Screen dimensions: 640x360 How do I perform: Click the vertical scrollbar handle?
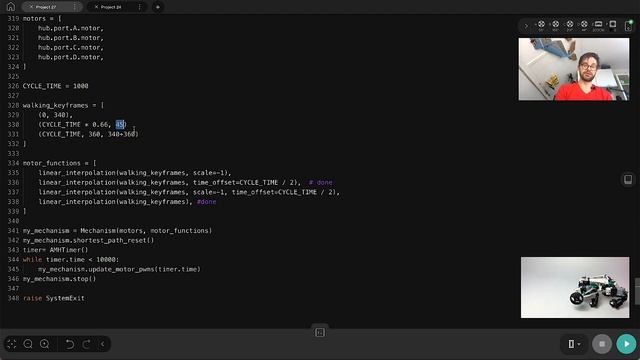[x=637, y=291]
